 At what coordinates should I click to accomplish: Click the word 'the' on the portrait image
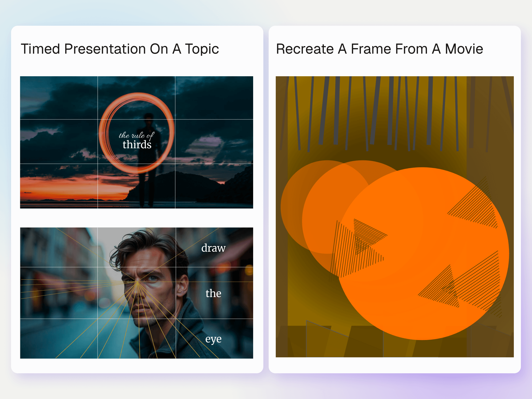tap(213, 293)
